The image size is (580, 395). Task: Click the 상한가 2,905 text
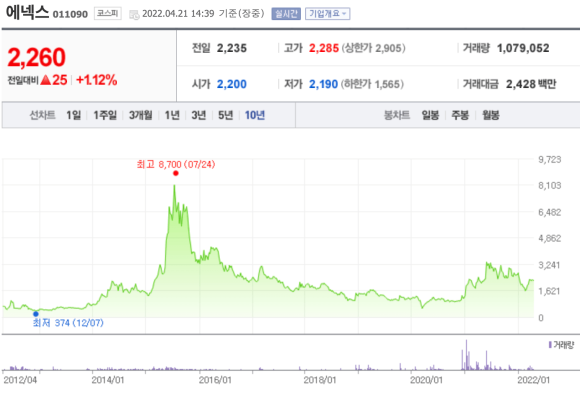(x=373, y=48)
